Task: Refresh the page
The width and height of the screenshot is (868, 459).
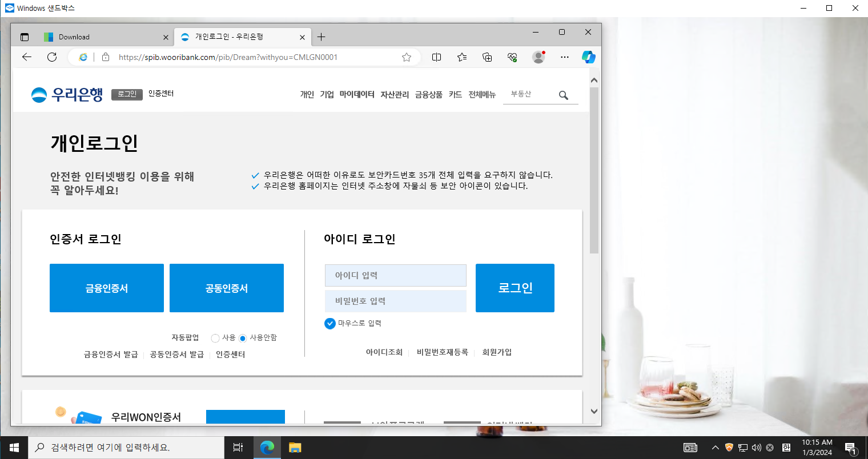Action: [52, 57]
